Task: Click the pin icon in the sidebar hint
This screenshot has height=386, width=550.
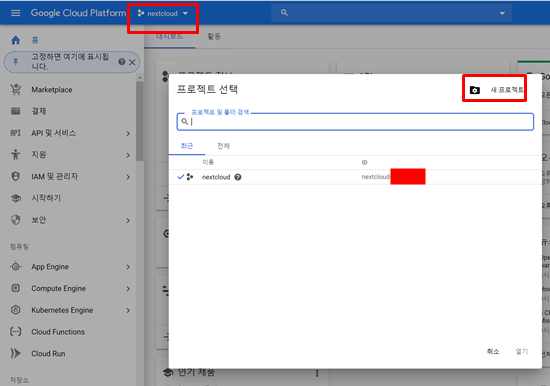Action: pos(15,62)
